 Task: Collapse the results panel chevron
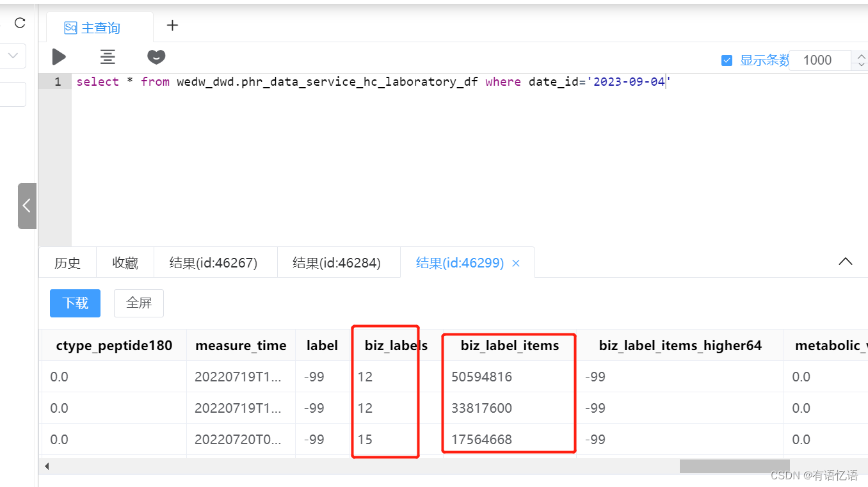(x=846, y=262)
